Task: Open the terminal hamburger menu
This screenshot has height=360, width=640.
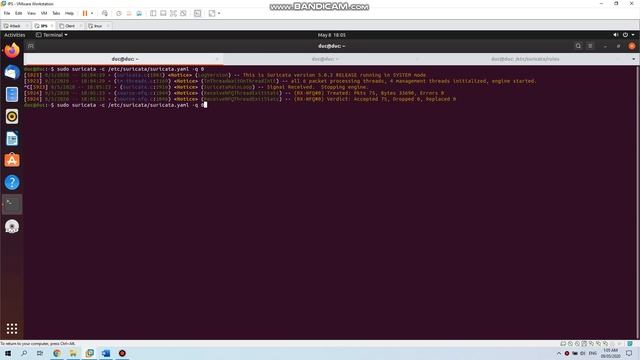Action: (590, 46)
